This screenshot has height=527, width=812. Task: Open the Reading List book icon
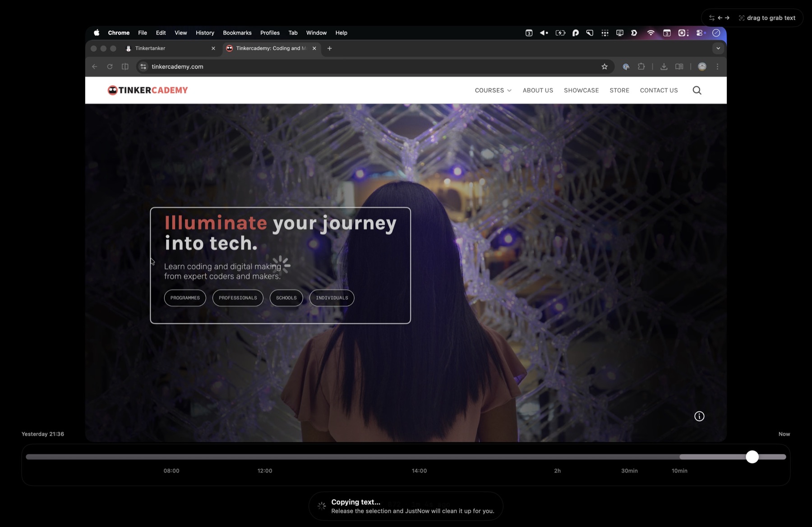(x=679, y=66)
